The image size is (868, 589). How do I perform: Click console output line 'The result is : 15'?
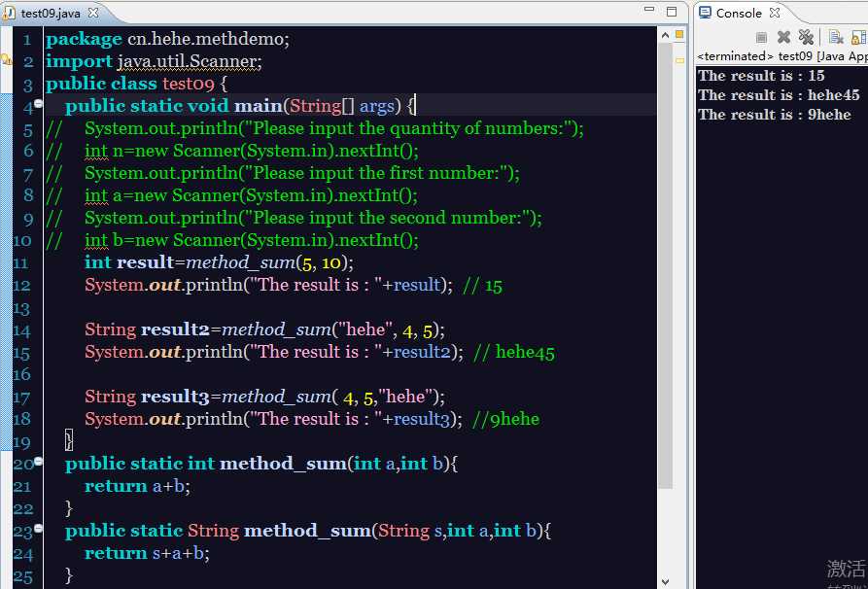click(761, 75)
